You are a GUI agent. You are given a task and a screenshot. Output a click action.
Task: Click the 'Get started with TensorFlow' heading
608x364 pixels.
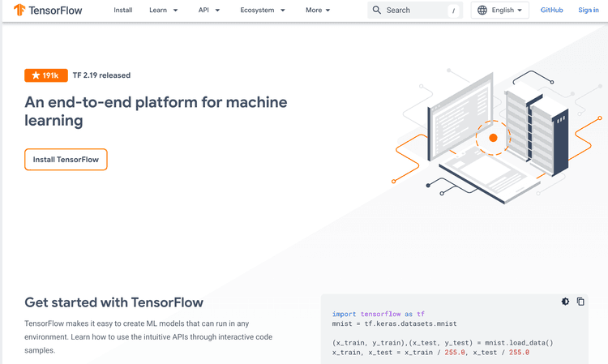tap(113, 302)
